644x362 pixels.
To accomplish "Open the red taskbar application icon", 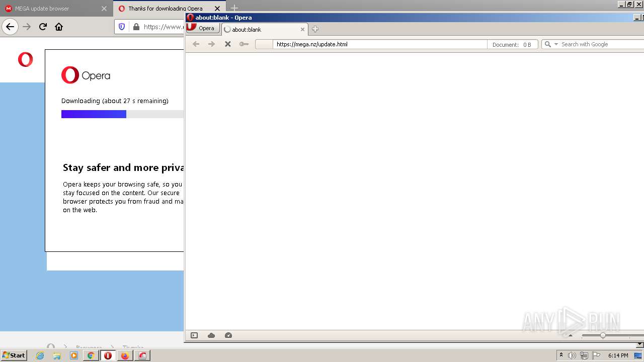I will (x=142, y=355).
